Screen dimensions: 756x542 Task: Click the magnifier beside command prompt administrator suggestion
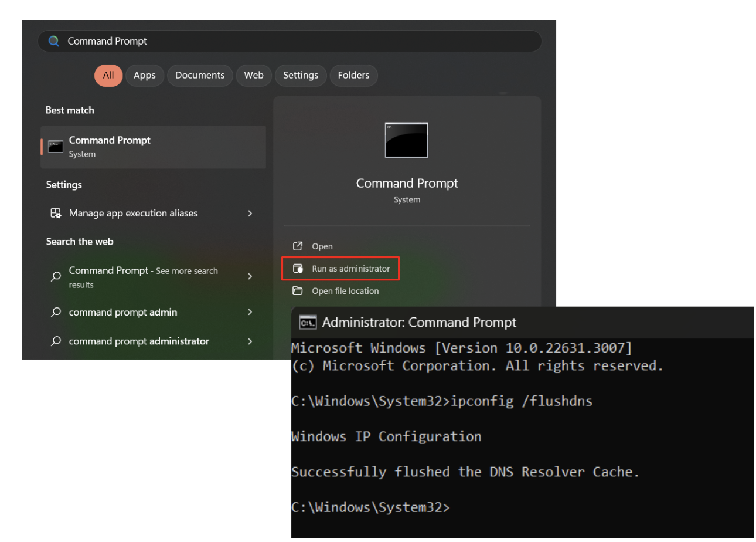tap(56, 341)
